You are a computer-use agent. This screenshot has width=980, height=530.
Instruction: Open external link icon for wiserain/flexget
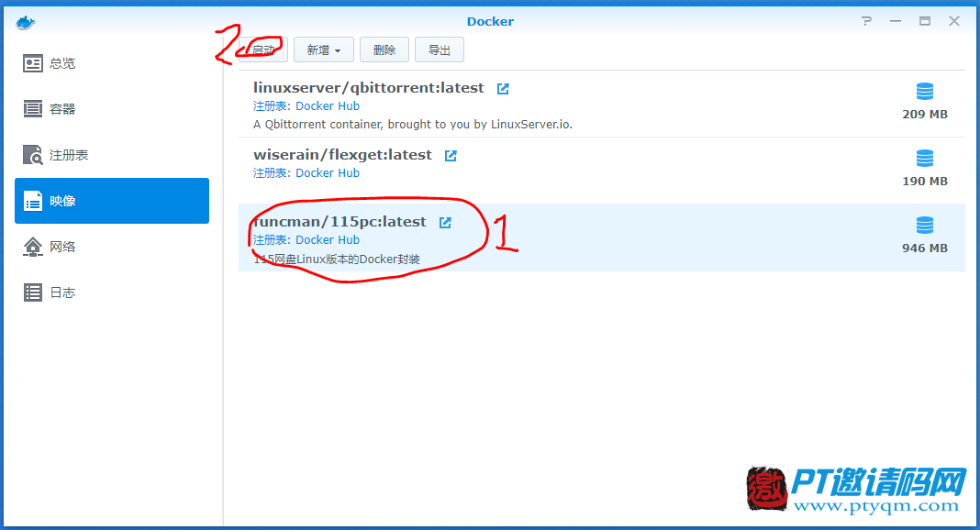coord(451,156)
